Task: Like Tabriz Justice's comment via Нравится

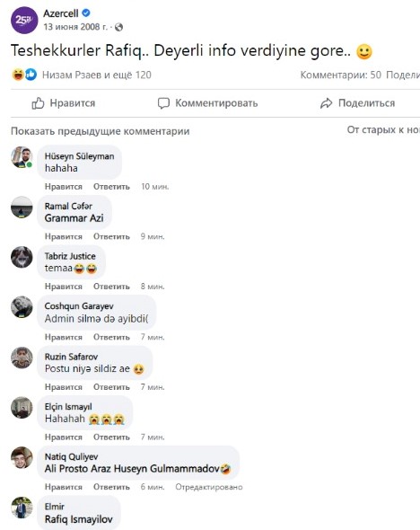Action: (x=64, y=287)
